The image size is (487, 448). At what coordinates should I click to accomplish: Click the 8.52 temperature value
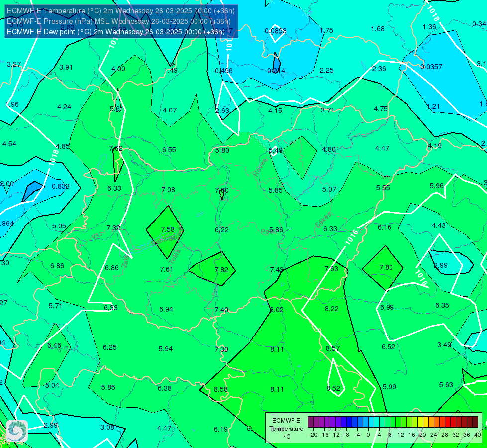click(x=333, y=388)
